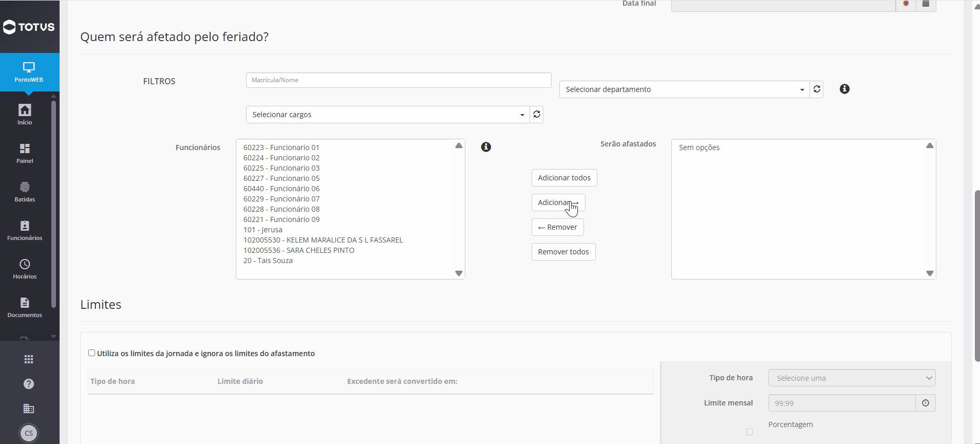Expand the Tipo de hora select
The image size is (980, 444).
point(852,378)
